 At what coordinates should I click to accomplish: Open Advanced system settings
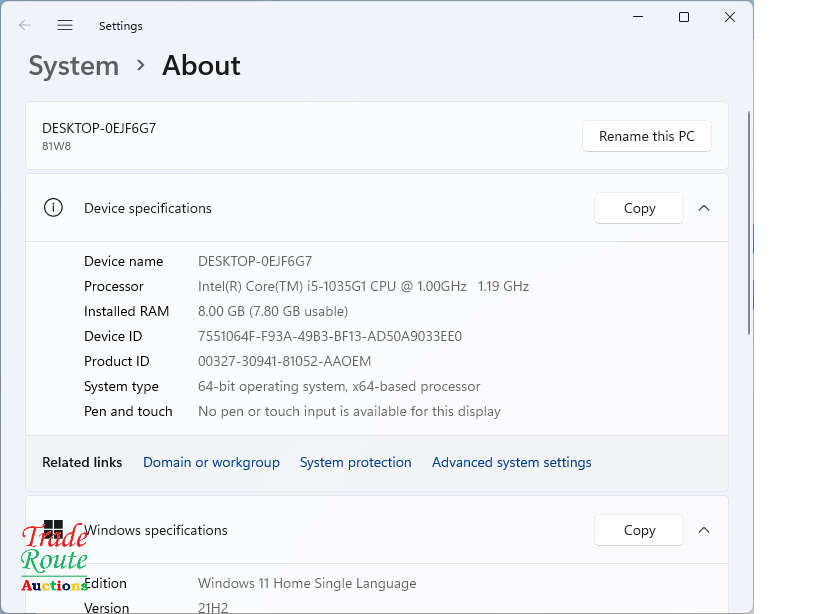click(511, 462)
